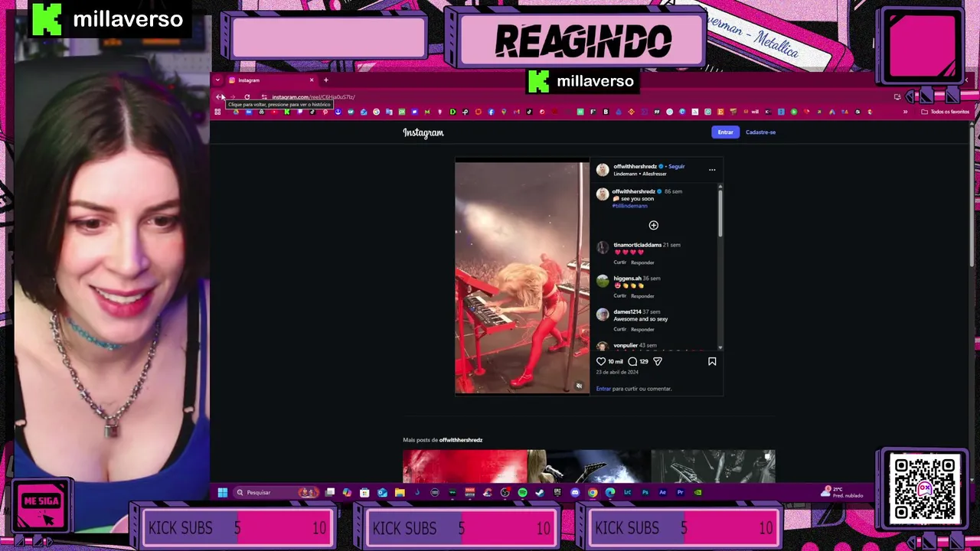Open Outlook from the taskbar
The height and width of the screenshot is (551, 980).
[x=382, y=493]
